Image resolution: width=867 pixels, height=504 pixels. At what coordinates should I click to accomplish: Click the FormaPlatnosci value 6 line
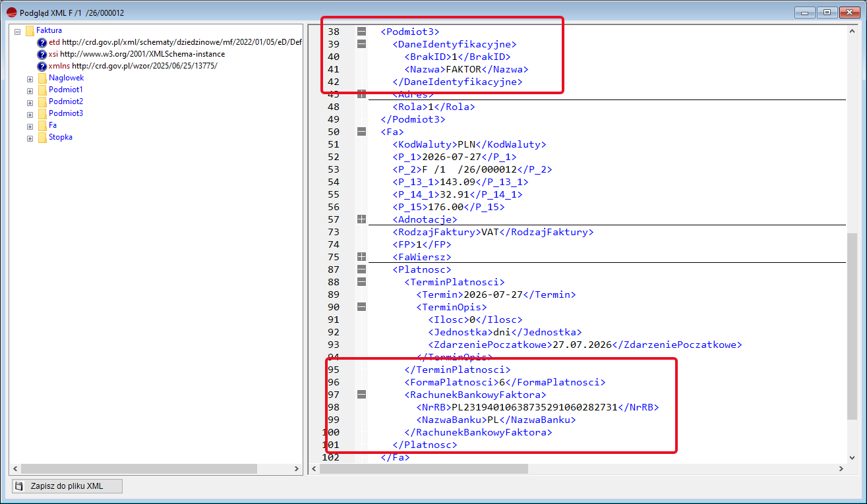point(505,382)
